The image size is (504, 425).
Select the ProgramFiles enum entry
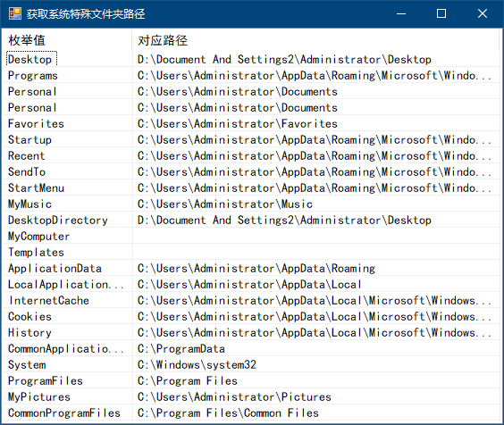[46, 380]
